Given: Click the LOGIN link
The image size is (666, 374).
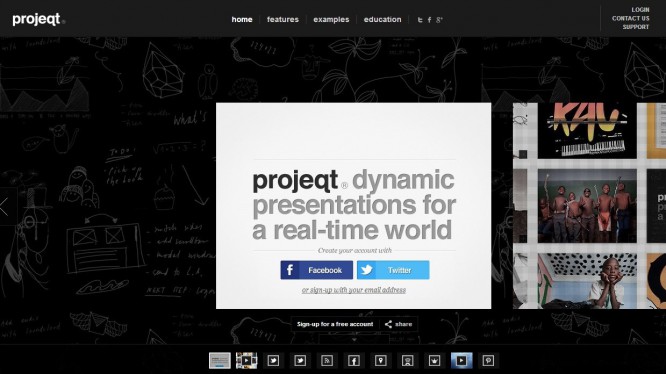Looking at the screenshot, I should click(640, 10).
